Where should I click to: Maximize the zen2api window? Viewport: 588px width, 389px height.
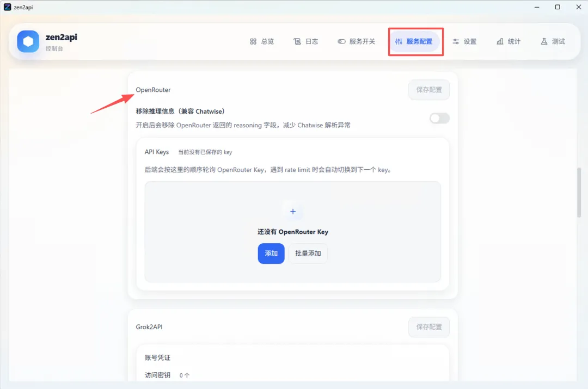point(558,7)
